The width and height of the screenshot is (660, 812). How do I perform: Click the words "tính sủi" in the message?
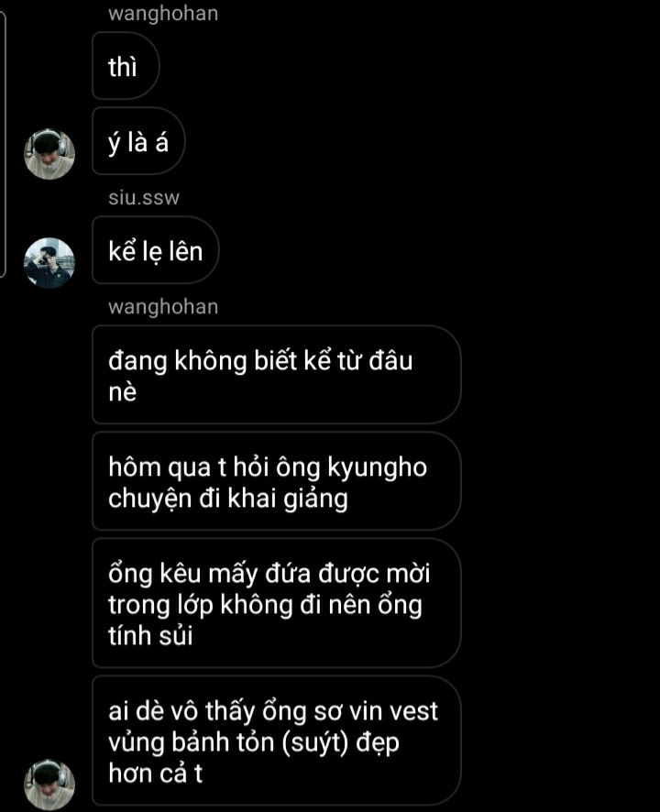pos(150,636)
